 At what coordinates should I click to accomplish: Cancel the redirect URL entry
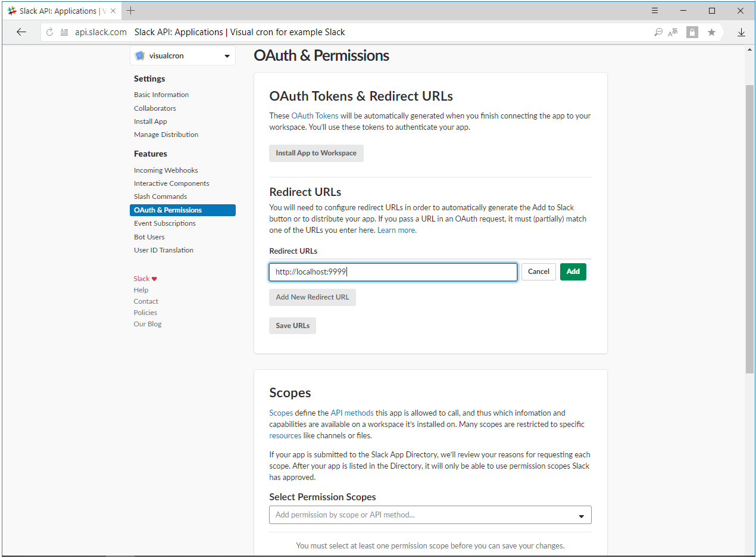538,272
